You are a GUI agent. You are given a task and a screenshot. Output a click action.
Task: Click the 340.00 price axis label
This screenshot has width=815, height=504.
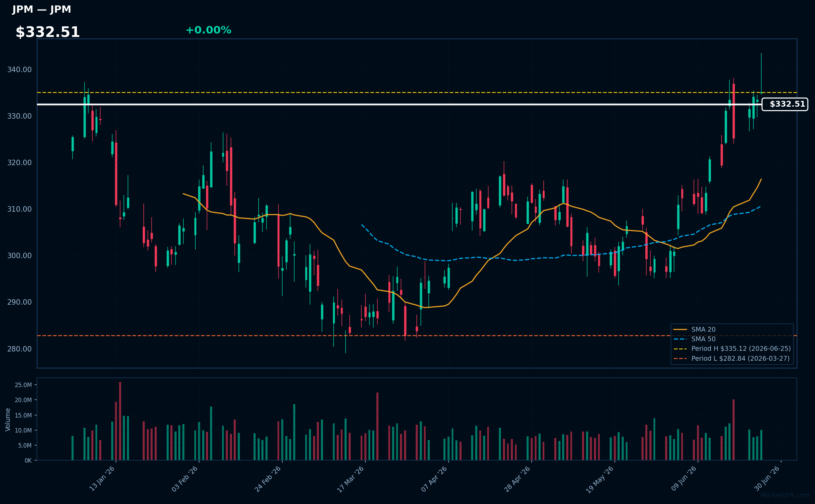[20, 70]
